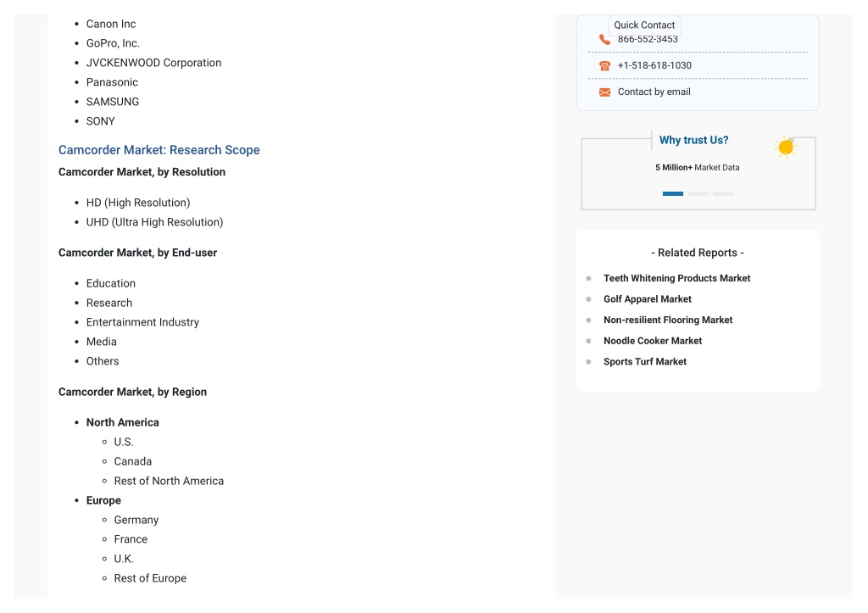The height and width of the screenshot is (613, 868).
Task: Click the JVCKENWOOD Corporation list item
Action: pos(154,63)
